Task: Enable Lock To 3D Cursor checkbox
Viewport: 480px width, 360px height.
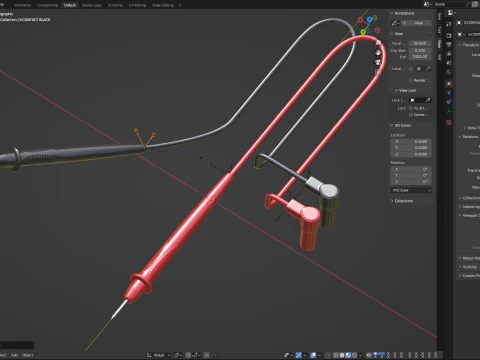Action: coord(411,108)
